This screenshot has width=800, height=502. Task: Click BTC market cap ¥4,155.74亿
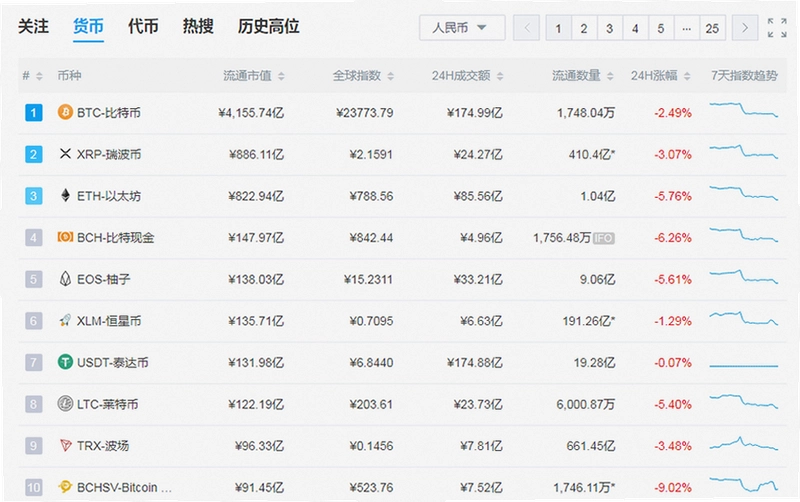(251, 113)
